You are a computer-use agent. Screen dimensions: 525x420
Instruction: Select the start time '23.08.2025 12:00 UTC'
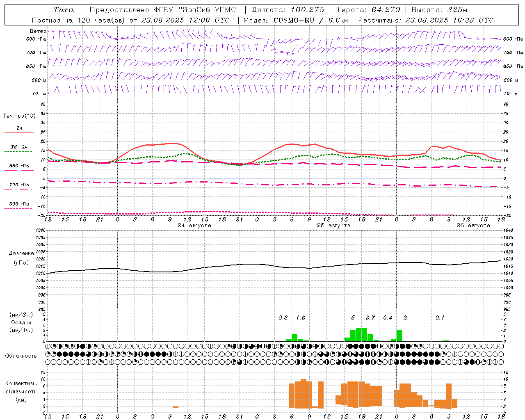tap(185, 20)
